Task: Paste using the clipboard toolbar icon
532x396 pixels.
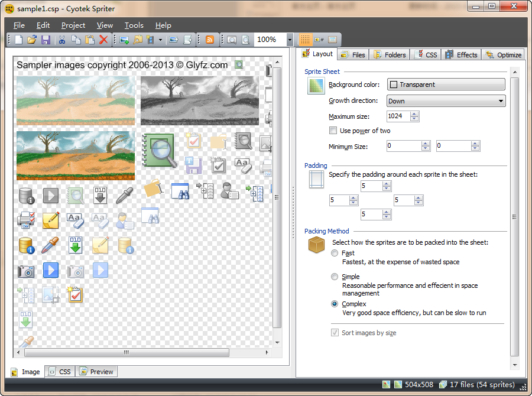Action: 90,40
